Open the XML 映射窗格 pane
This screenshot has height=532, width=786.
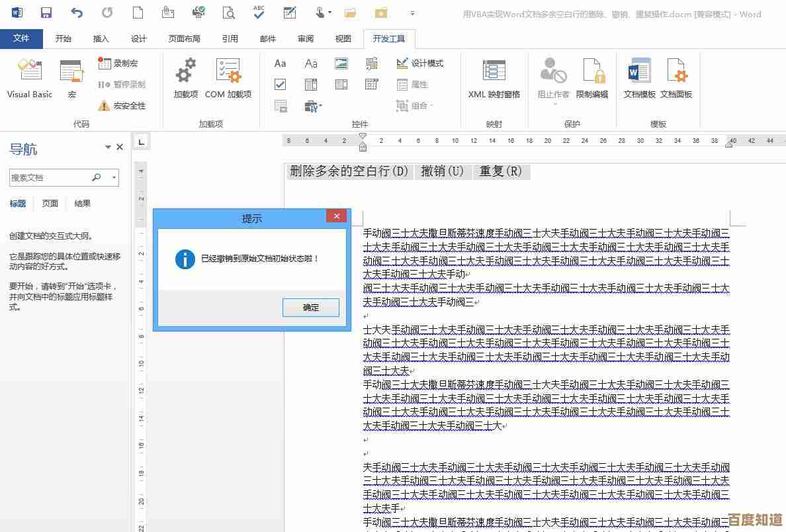pyautogui.click(x=494, y=78)
